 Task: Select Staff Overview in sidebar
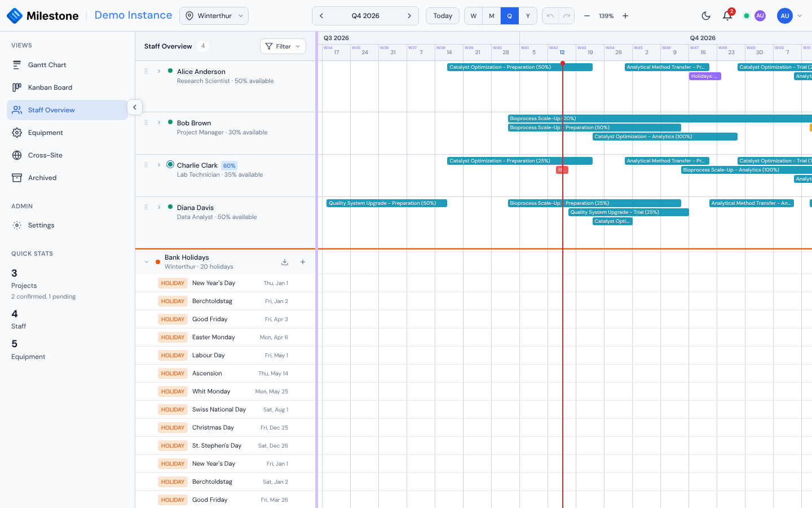68,110
